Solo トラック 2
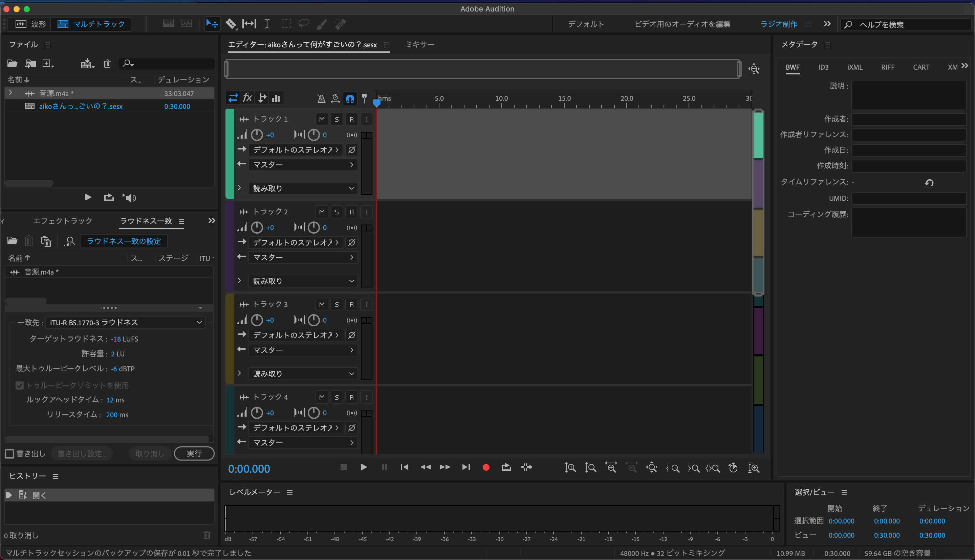The height and width of the screenshot is (560, 975). 337,212
